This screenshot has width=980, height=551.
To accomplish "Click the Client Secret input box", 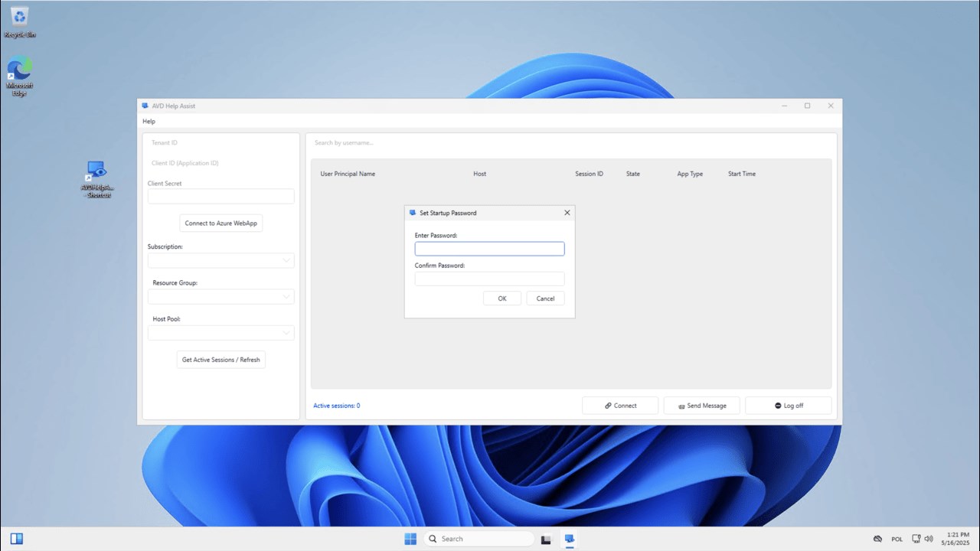I will click(x=220, y=196).
